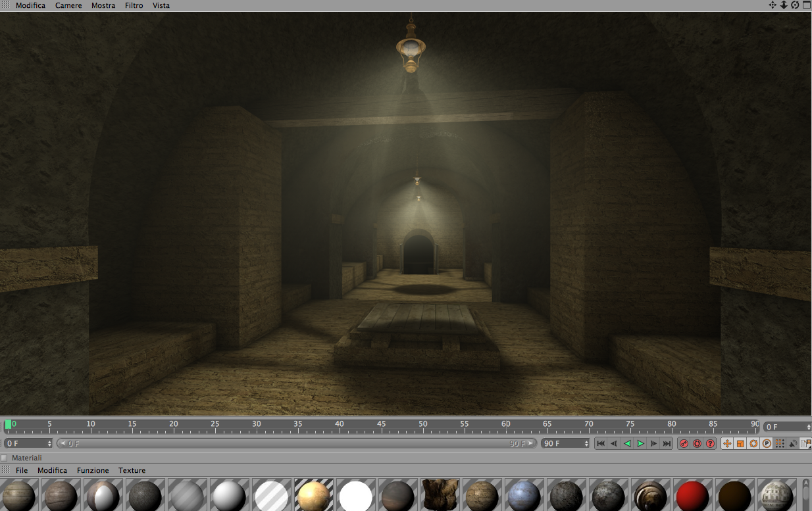Open the Mostra menu
This screenshot has width=812, height=511.
click(x=103, y=5)
